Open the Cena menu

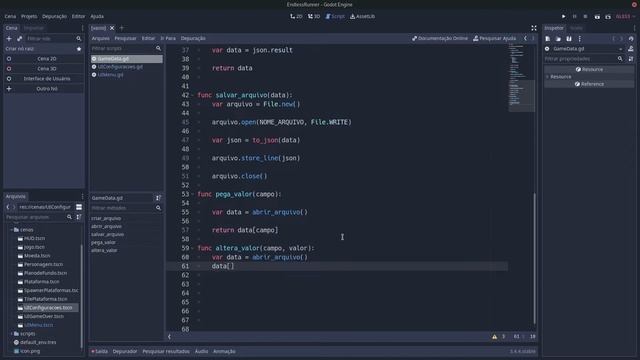point(10,16)
